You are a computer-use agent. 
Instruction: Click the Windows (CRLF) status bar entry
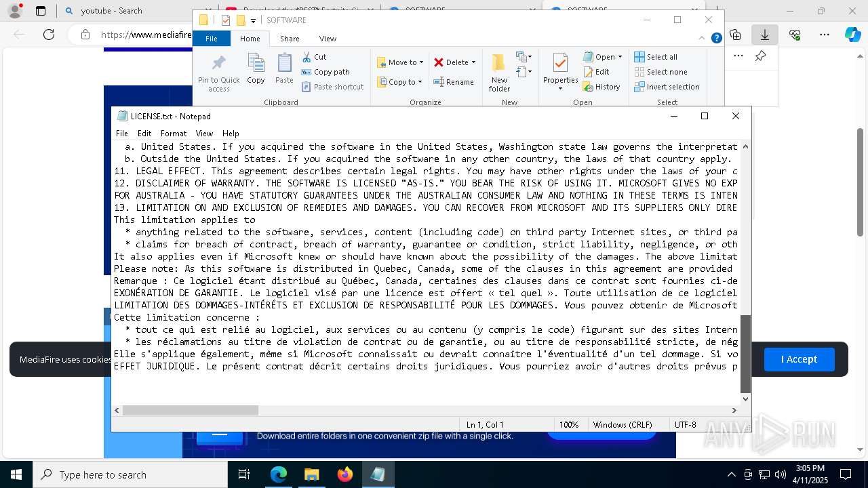[623, 425]
